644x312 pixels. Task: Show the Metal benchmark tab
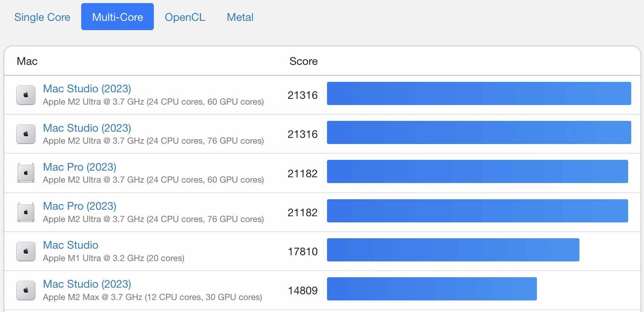pos(240,17)
